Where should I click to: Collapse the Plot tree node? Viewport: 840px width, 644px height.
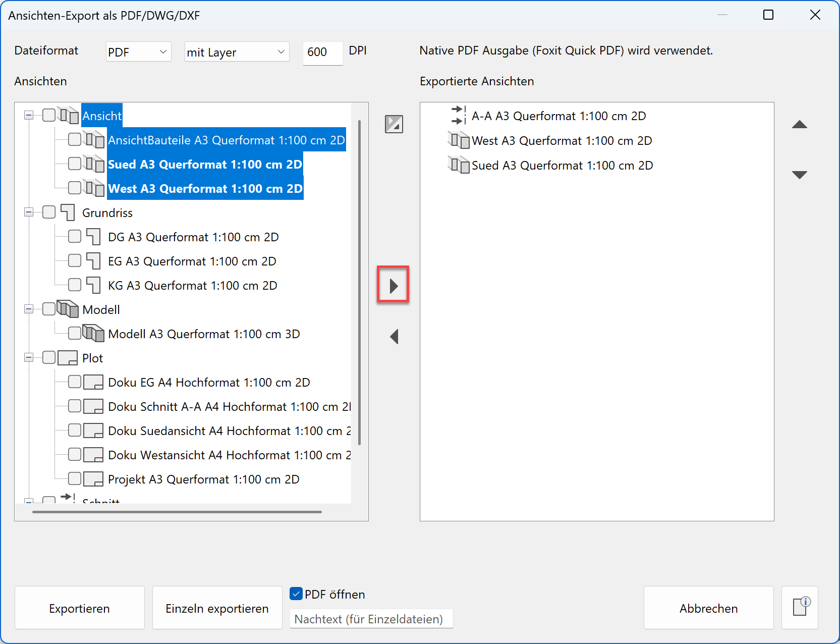tap(29, 357)
